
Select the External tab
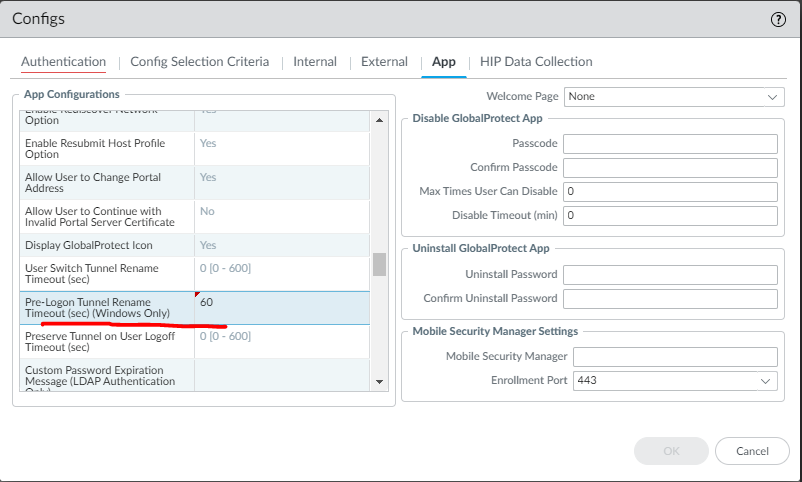[384, 62]
